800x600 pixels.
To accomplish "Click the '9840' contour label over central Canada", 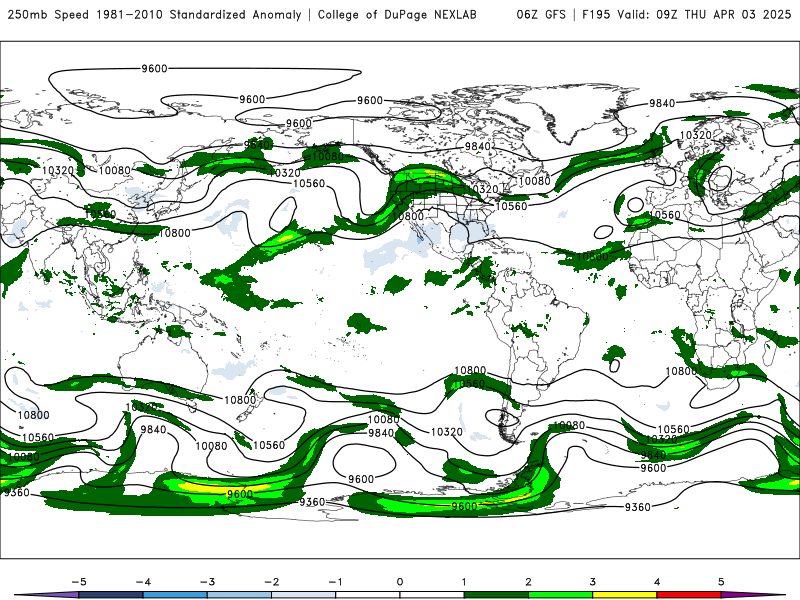I will point(478,146).
